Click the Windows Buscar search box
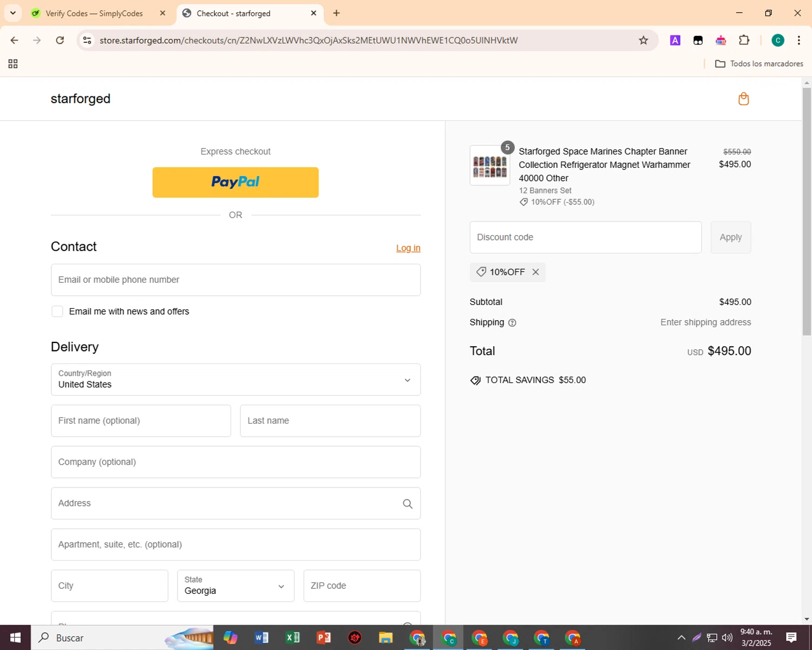 click(122, 638)
